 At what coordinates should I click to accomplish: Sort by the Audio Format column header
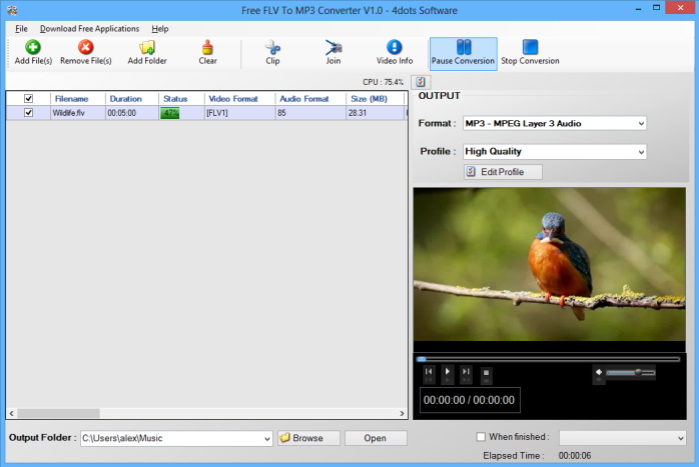[x=311, y=98]
